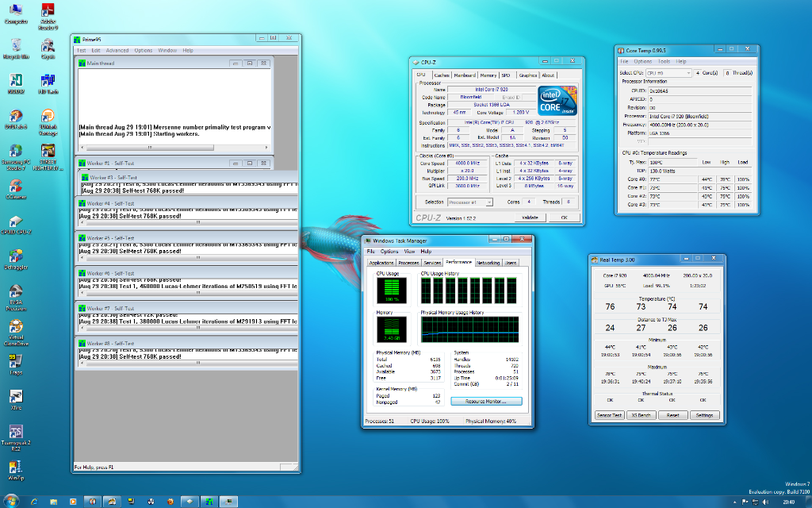Switch to the About tab in CPU-Z
Viewport: 812px width, 508px height.
point(548,75)
